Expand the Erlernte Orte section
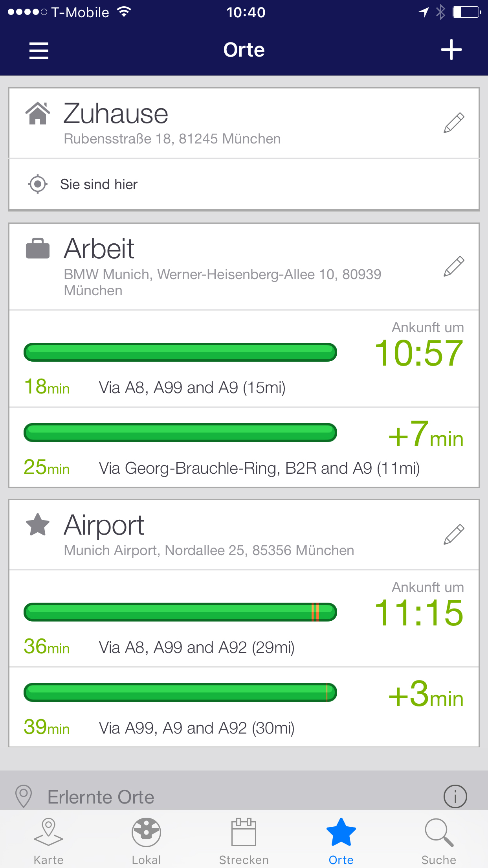Viewport: 488px width, 868px height. coord(101,797)
